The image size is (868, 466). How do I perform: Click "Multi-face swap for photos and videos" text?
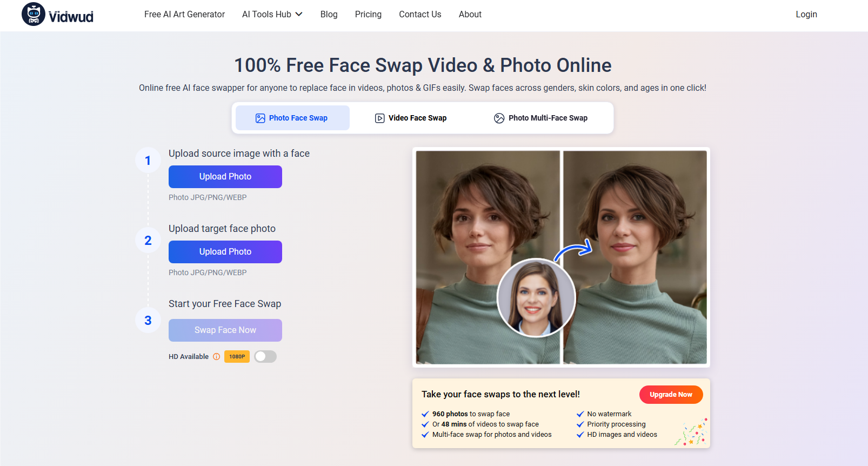(x=492, y=435)
